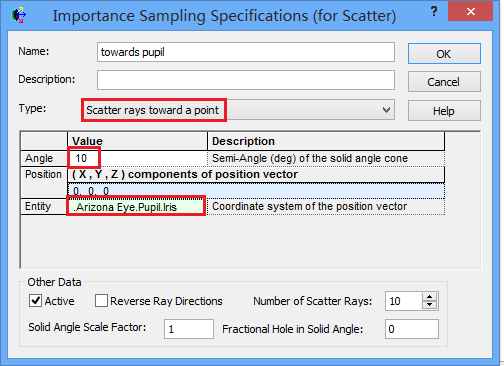Click the question mark help icon

click(434, 12)
